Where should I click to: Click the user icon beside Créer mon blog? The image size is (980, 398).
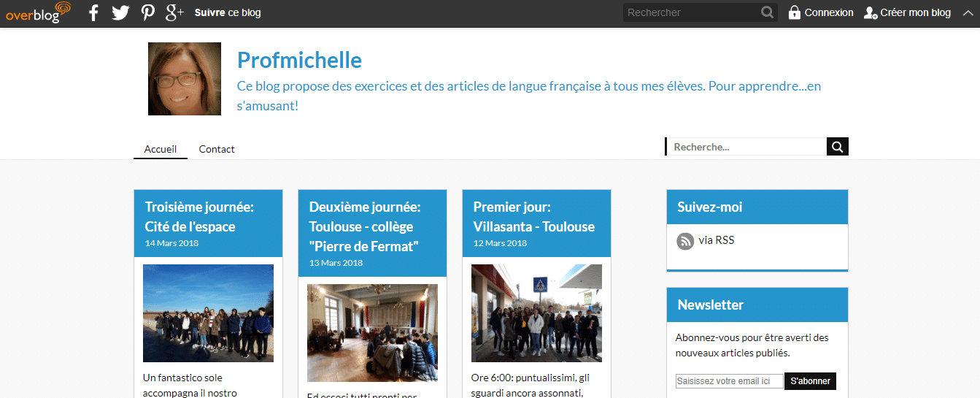871,12
